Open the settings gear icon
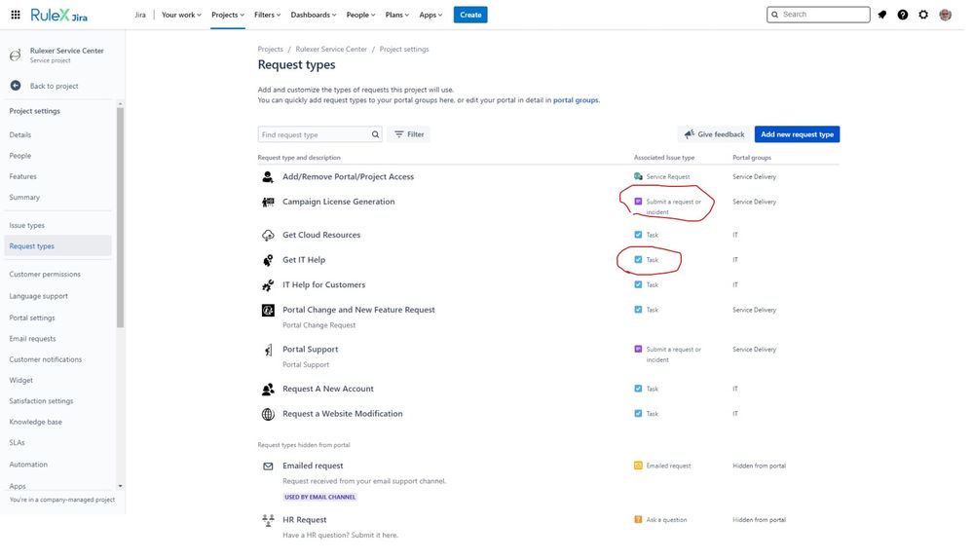This screenshot has width=973, height=560. tap(923, 15)
